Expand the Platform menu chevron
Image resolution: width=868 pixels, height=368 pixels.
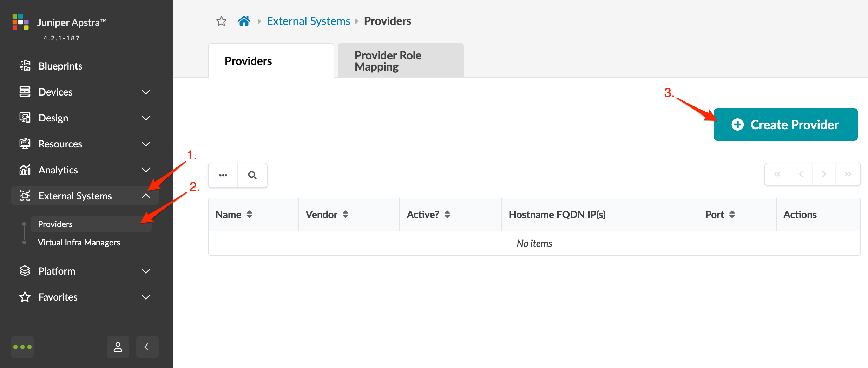click(146, 271)
